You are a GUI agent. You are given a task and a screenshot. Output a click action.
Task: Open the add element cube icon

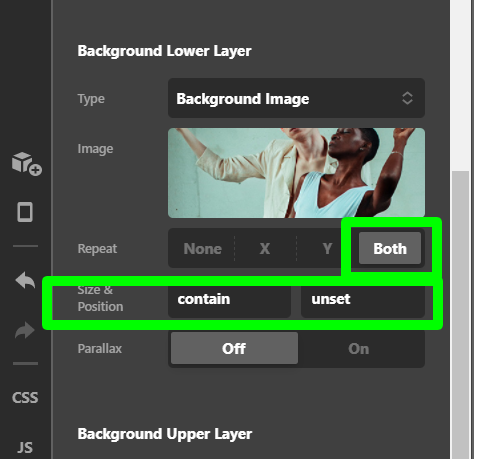point(26,163)
